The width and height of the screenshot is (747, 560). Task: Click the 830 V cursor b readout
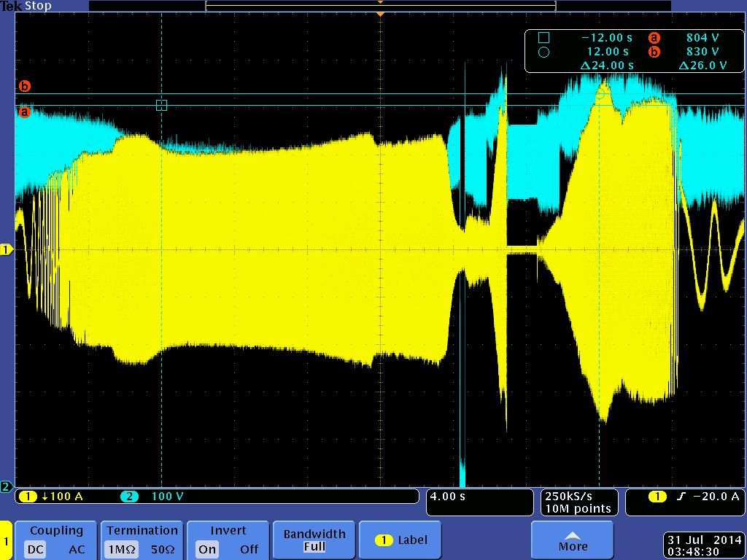click(x=703, y=52)
